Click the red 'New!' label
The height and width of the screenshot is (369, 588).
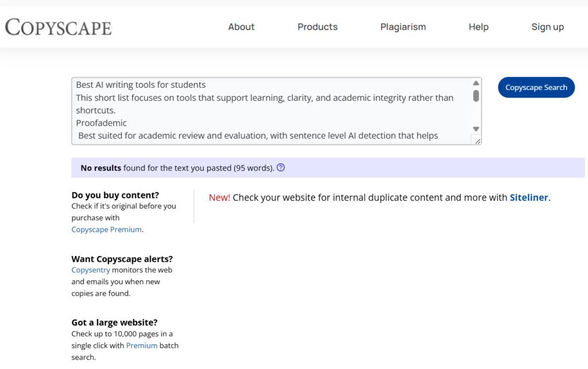coord(219,197)
